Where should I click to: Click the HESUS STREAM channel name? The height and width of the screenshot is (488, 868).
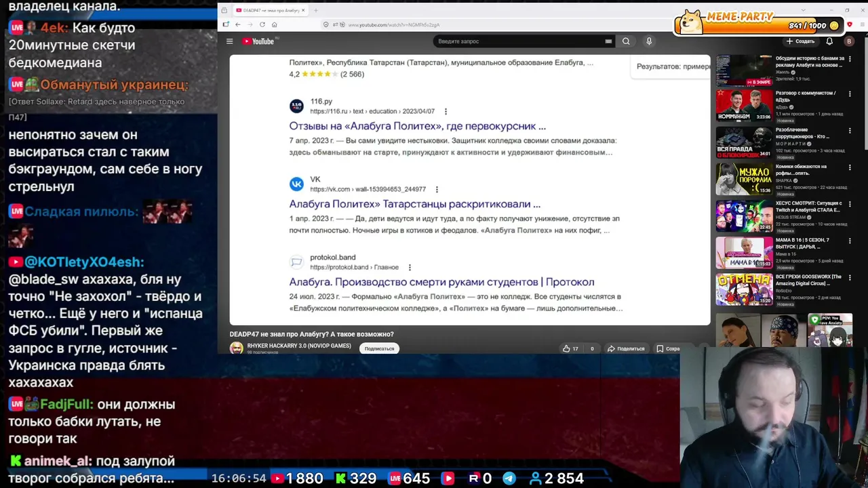791,217
